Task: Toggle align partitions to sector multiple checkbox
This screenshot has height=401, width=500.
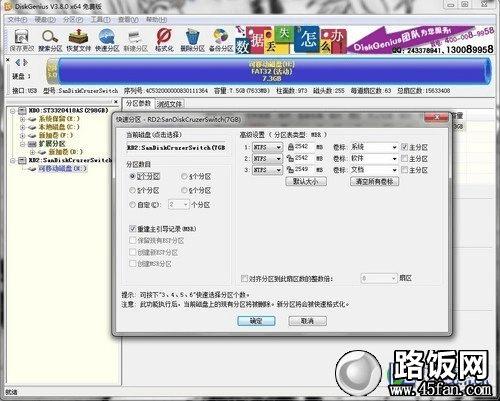Action: [x=244, y=278]
